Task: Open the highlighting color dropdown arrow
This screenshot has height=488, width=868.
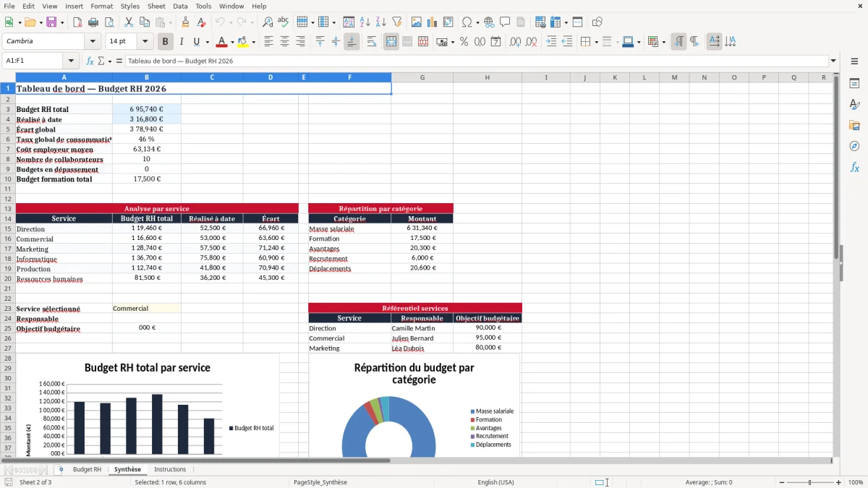Action: point(253,42)
